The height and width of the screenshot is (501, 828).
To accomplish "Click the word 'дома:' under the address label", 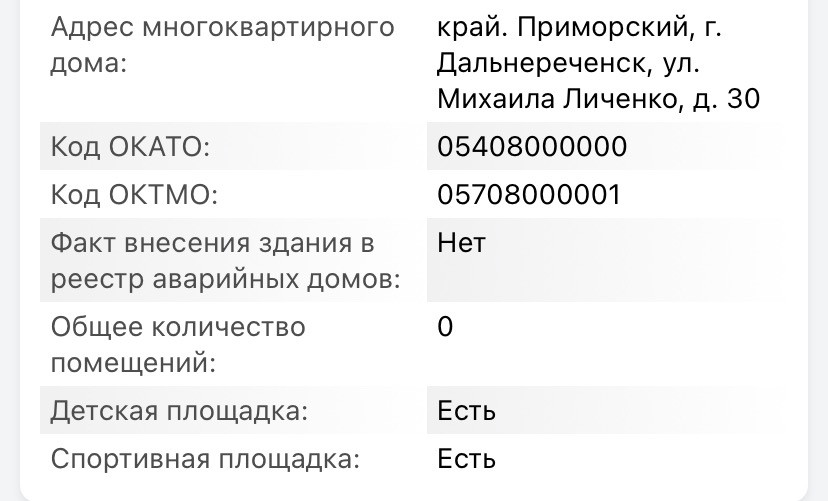I will click(90, 64).
